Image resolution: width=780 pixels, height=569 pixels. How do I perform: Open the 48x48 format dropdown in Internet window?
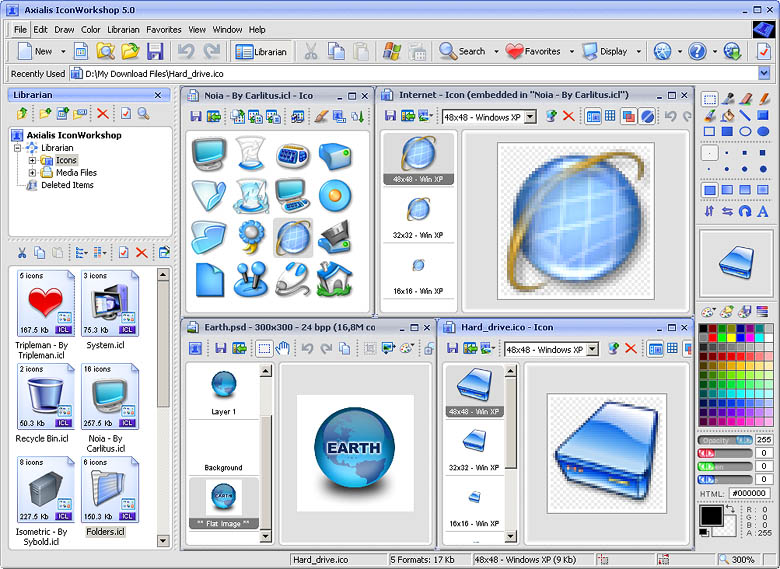(531, 117)
